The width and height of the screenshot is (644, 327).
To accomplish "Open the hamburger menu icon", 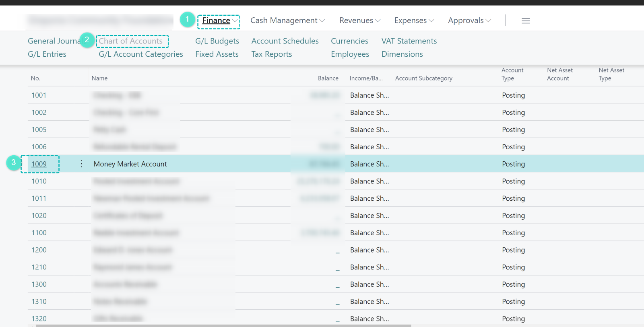I will 526,21.
